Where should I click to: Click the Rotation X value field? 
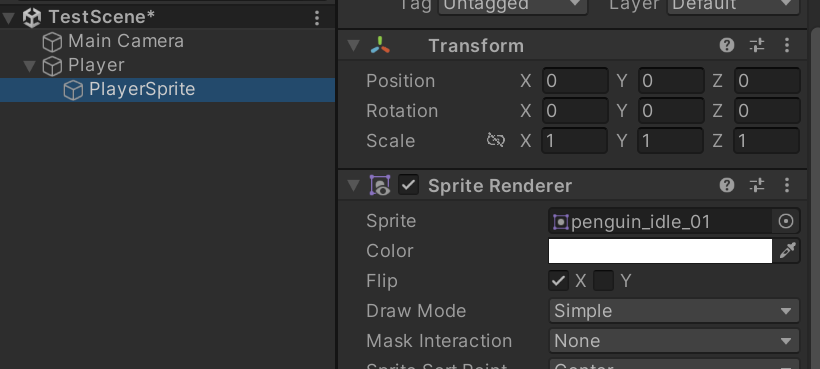(x=575, y=111)
